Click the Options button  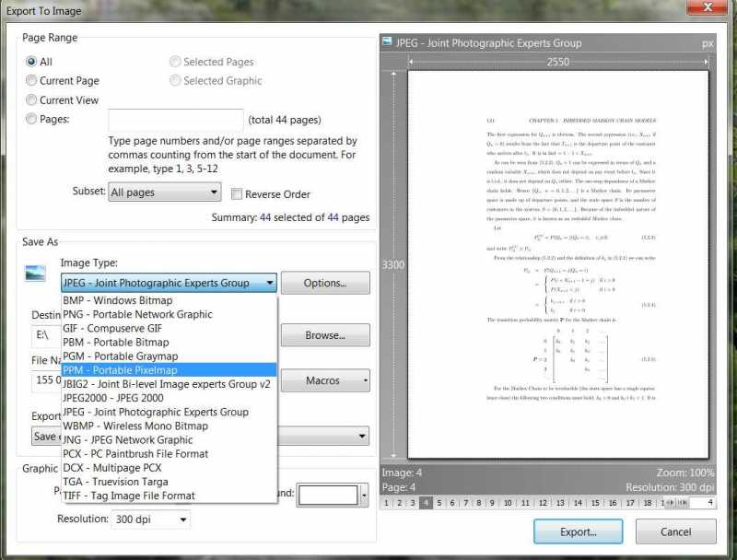(x=325, y=283)
